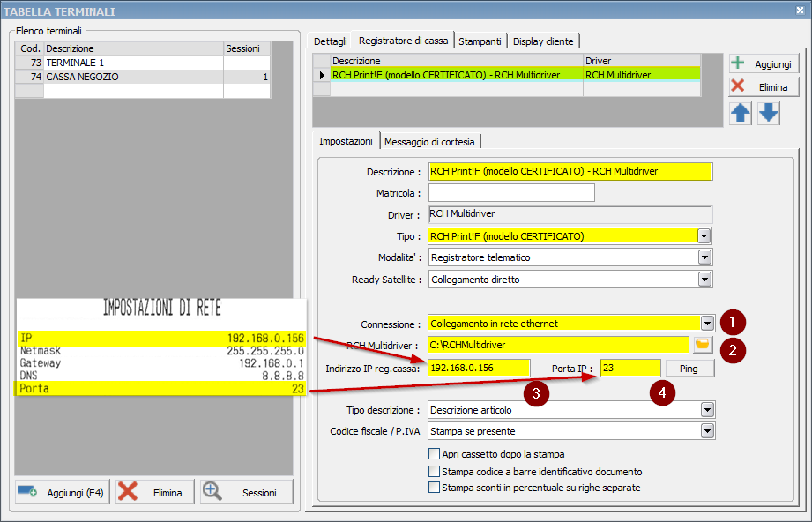The image size is (812, 522).
Task: Click the Porta IP input field
Action: 629,367
